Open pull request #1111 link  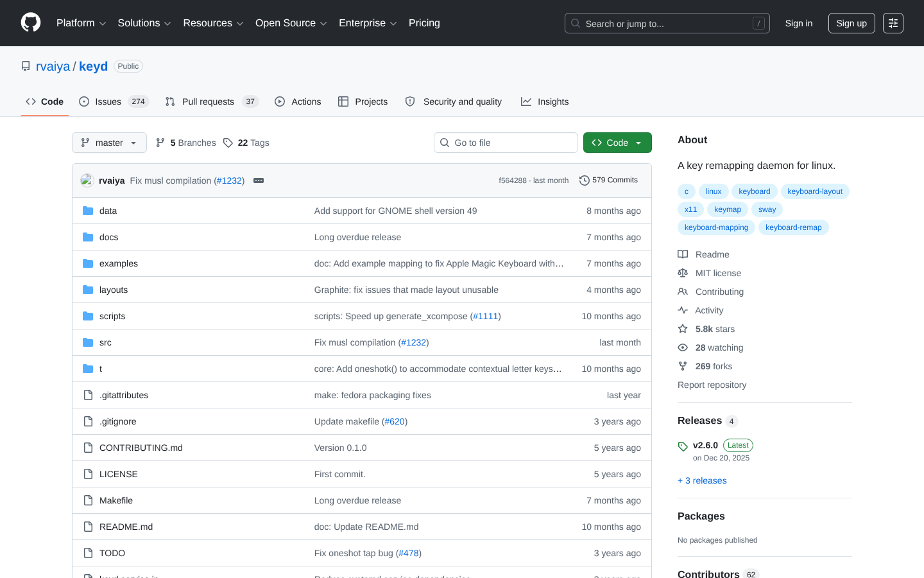[486, 316]
